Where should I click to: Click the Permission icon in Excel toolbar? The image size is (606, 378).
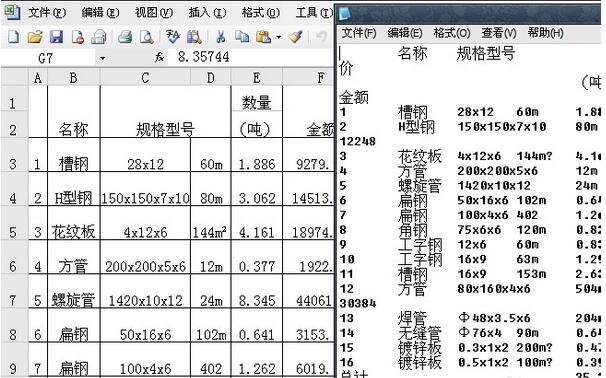[78, 37]
